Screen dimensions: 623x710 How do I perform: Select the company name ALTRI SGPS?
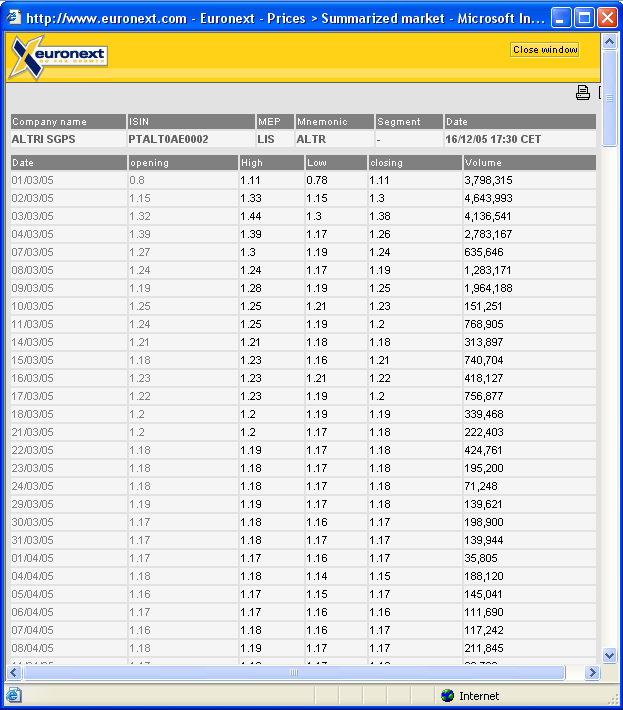point(43,139)
